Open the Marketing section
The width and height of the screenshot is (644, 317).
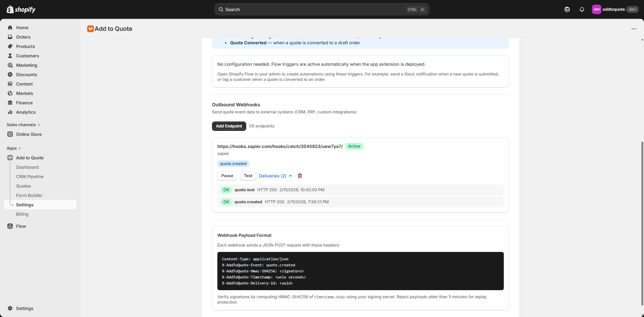click(27, 65)
